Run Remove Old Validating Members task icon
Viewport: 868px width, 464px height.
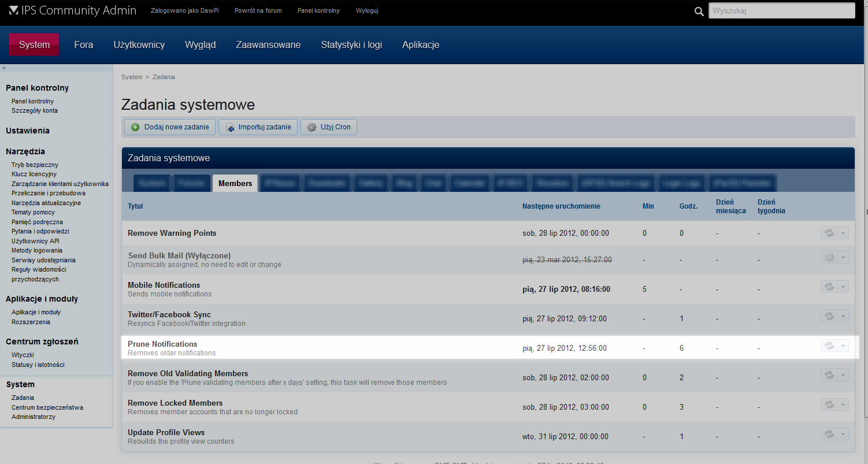point(829,375)
